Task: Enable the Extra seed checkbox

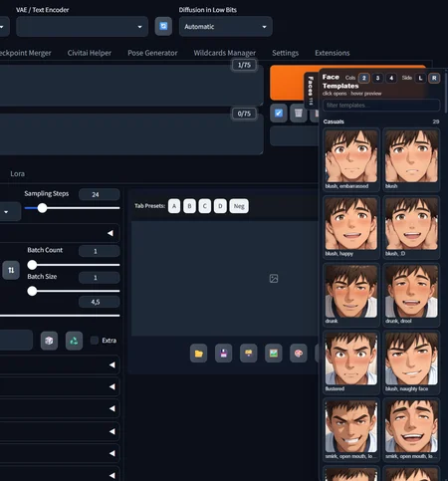Action: (95, 341)
